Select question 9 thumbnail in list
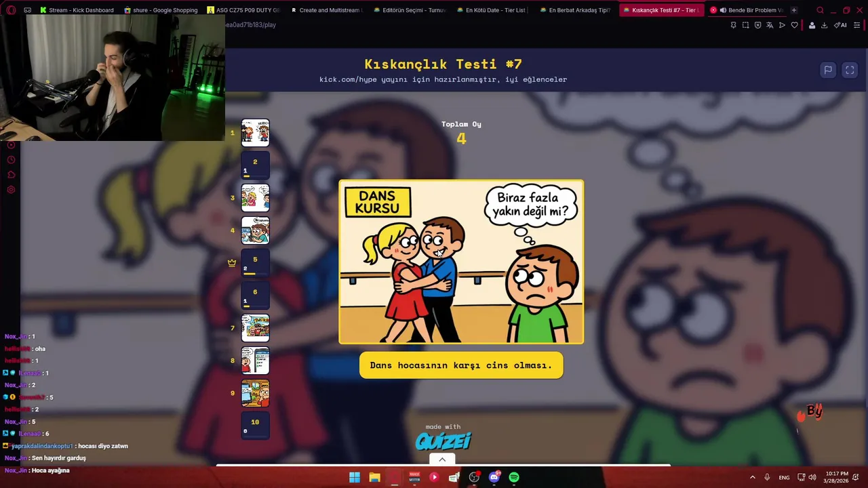Image resolution: width=868 pixels, height=488 pixels. pyautogui.click(x=255, y=393)
